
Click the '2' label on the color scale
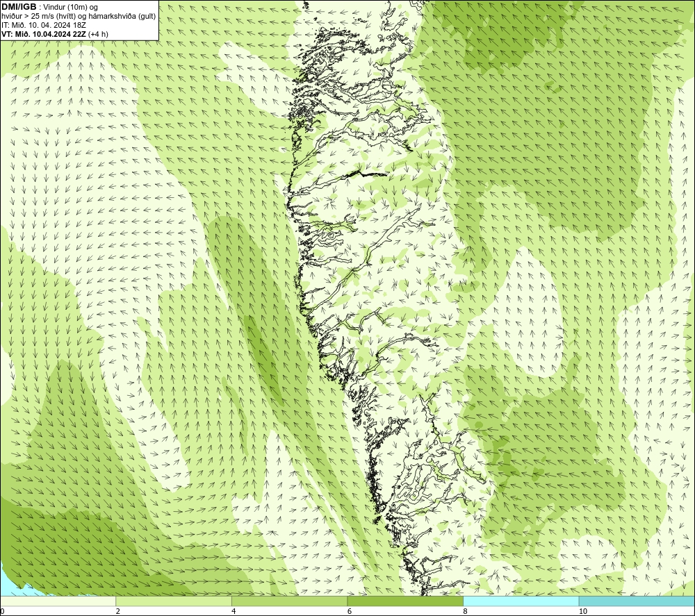tap(118, 611)
